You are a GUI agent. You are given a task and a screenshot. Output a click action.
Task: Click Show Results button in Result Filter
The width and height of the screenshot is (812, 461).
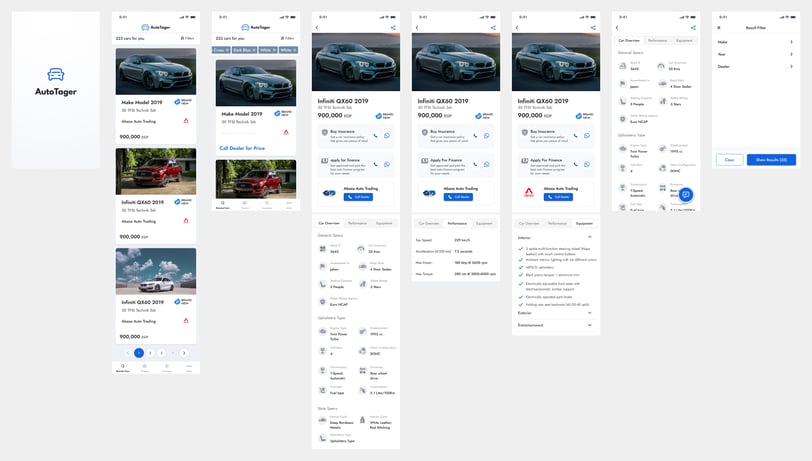[x=771, y=160]
